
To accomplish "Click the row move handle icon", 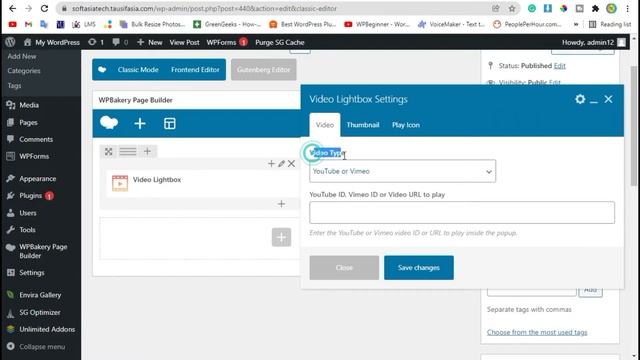I will (108, 152).
